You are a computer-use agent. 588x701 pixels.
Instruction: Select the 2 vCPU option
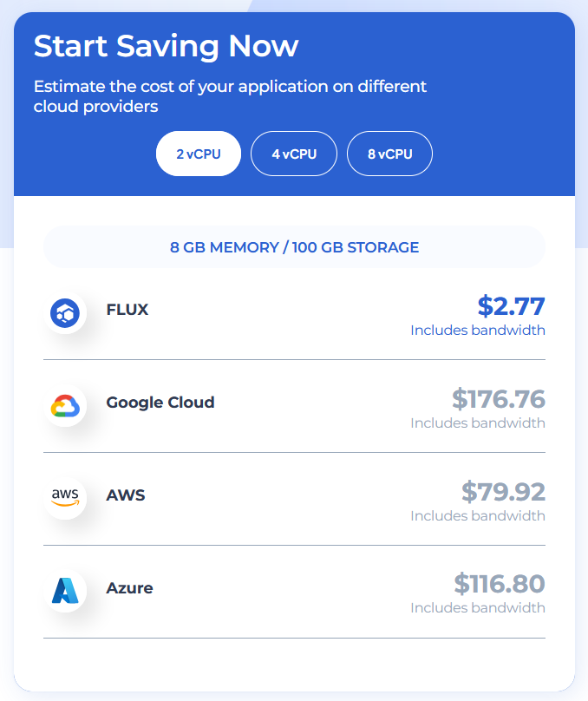pyautogui.click(x=199, y=154)
